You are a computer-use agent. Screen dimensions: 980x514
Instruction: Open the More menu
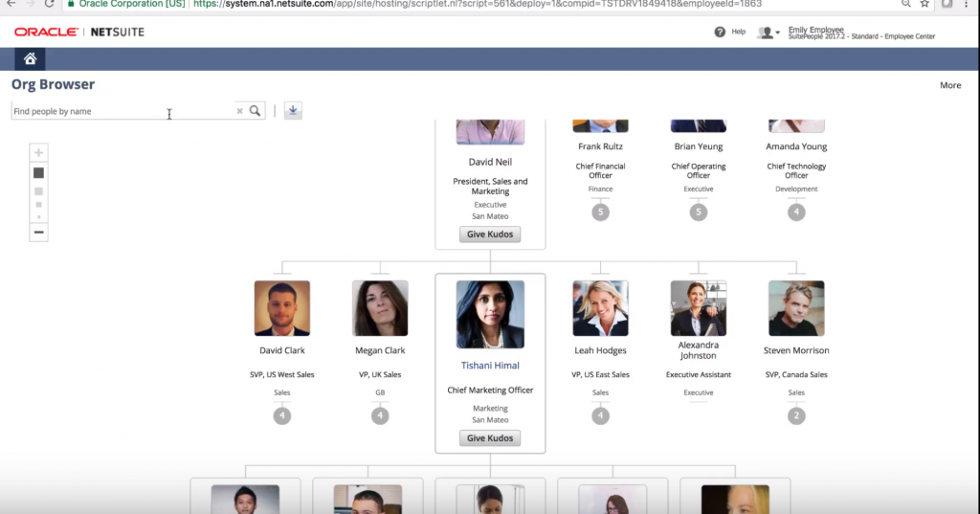click(x=950, y=85)
